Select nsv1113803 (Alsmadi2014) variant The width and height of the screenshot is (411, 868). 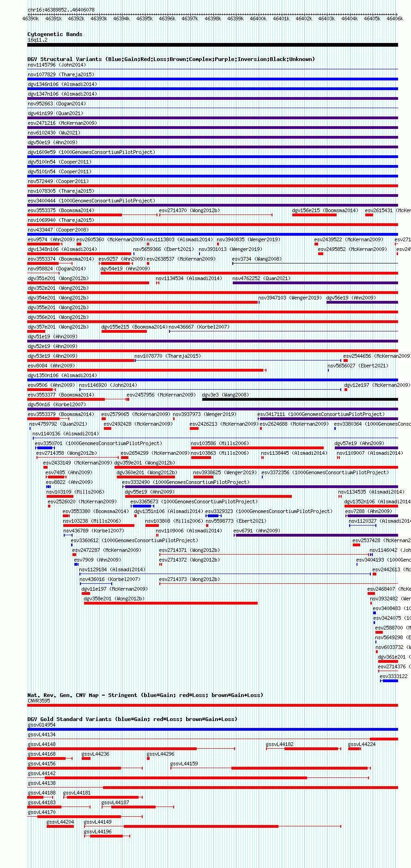[x=180, y=239]
